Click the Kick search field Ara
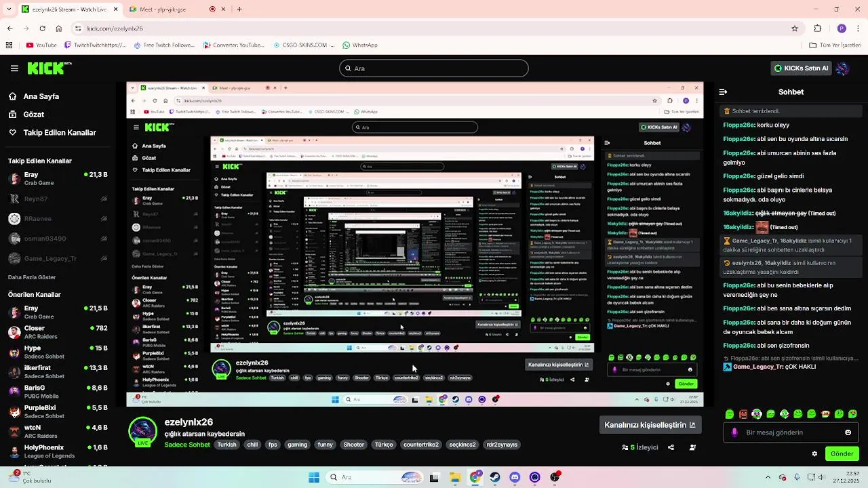 point(434,68)
